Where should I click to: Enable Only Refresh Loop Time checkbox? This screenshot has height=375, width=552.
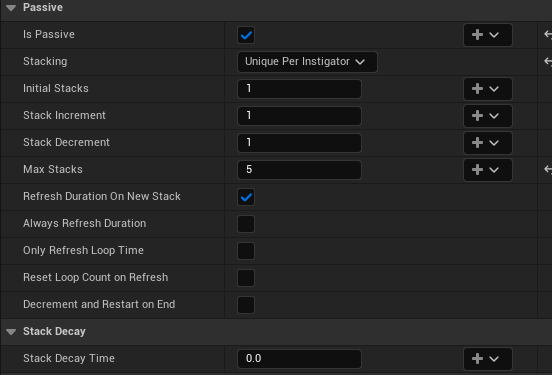point(246,251)
